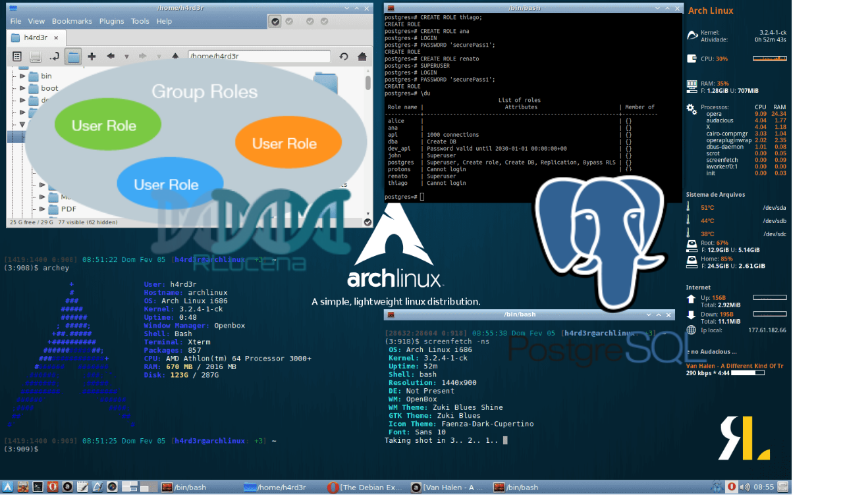Open the Plugins menu
Viewport: 843px width, 504px height.
[111, 21]
